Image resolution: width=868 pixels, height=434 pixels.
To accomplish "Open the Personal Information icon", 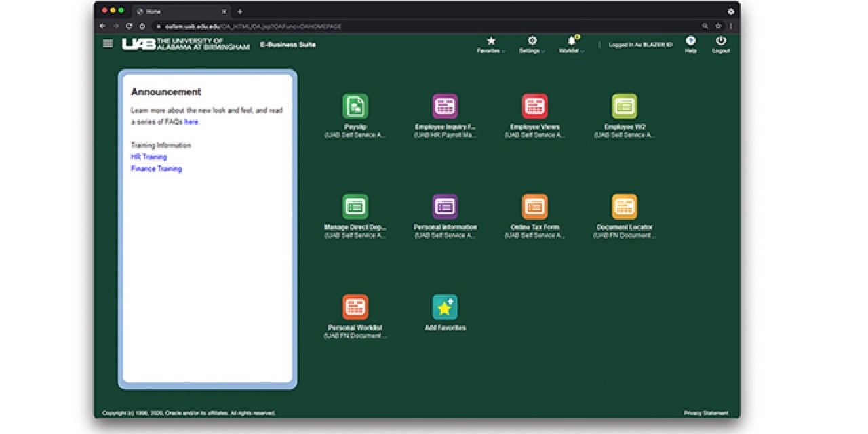I will click(445, 206).
